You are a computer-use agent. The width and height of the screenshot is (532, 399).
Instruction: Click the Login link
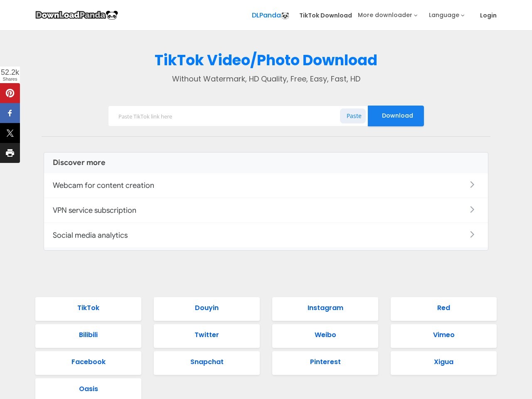coord(488,15)
